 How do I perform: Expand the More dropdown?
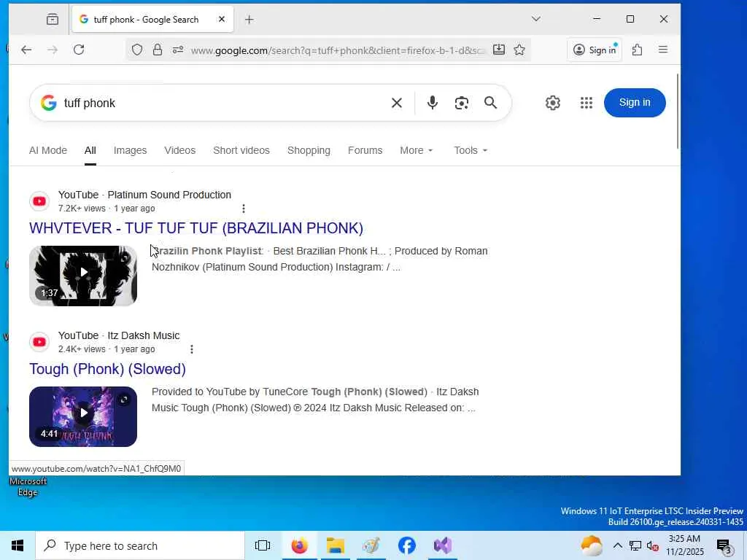pyautogui.click(x=417, y=150)
